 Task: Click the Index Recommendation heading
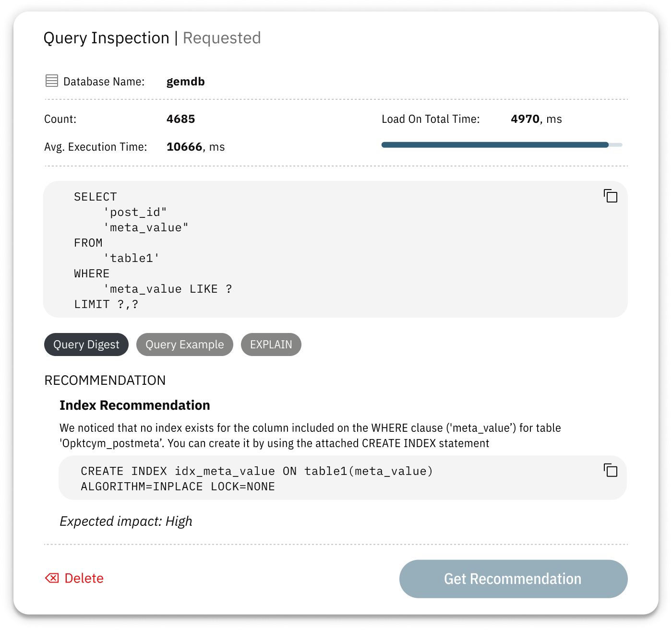(135, 405)
